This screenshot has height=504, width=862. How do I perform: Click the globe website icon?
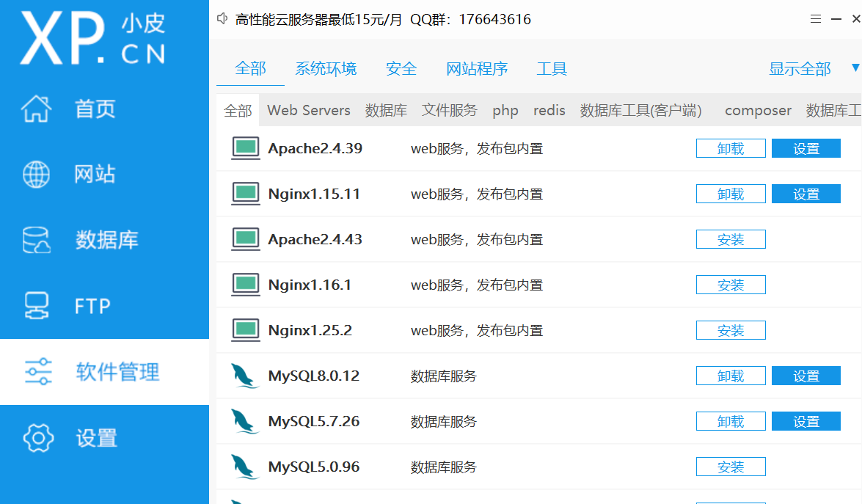click(36, 174)
